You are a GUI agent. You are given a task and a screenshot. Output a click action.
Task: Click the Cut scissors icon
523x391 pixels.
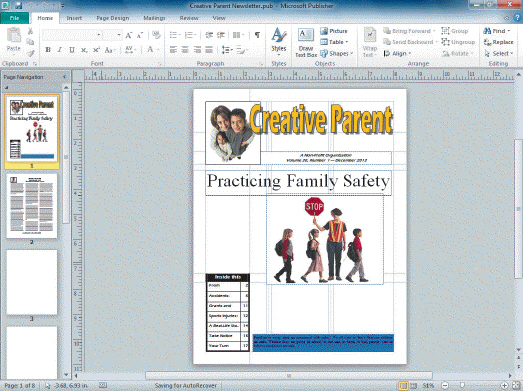pyautogui.click(x=30, y=31)
